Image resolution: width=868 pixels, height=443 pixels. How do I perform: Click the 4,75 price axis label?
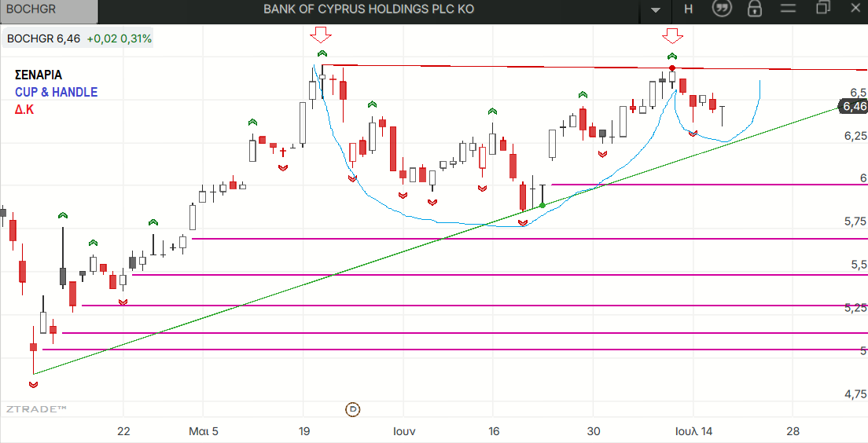856,394
